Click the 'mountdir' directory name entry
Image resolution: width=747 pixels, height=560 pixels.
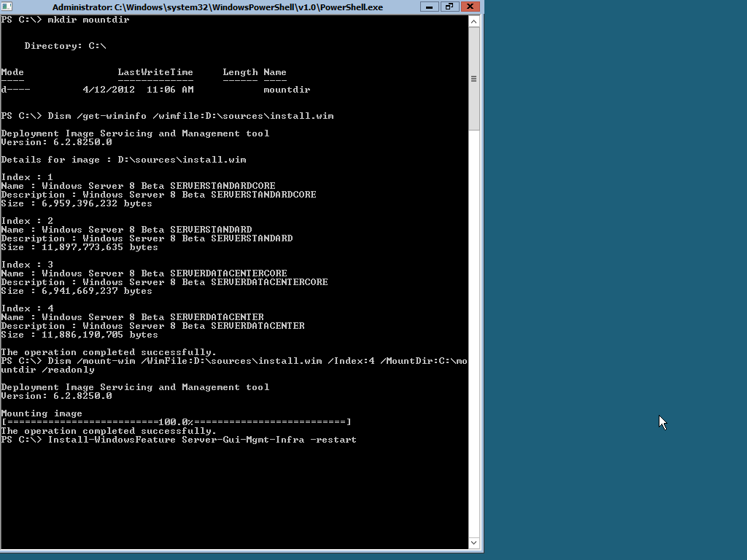click(287, 90)
